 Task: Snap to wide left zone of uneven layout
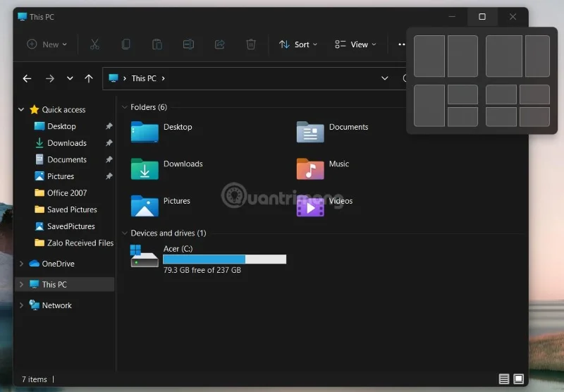pos(504,56)
